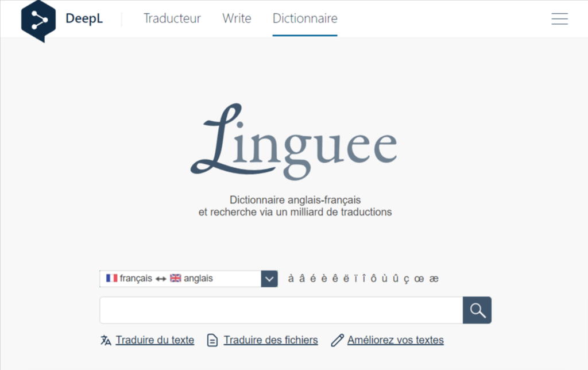This screenshot has width=588, height=370.
Task: Insert the accented letter é
Action: (312, 278)
